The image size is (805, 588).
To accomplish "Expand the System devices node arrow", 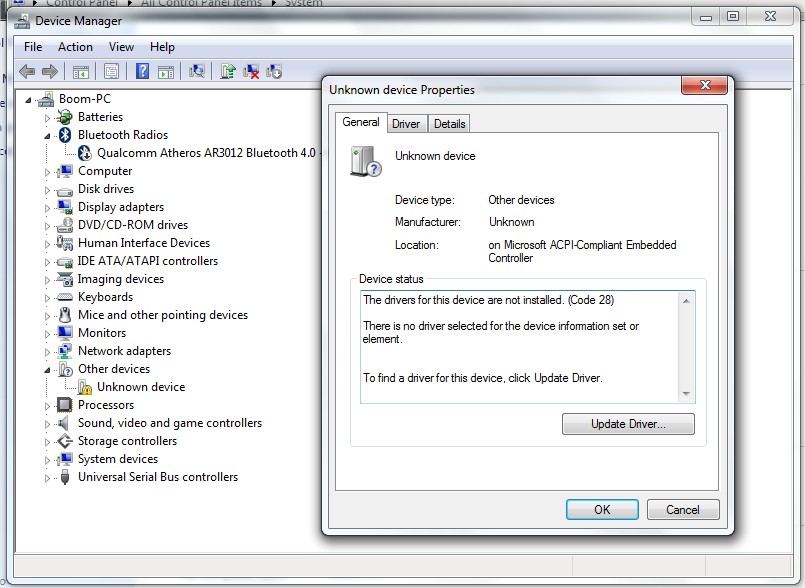I will (x=47, y=460).
